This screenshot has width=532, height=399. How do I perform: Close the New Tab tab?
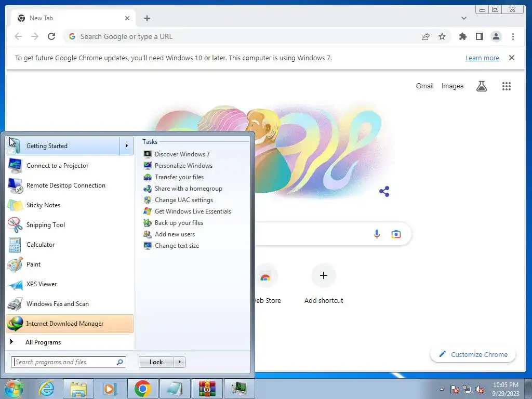[127, 18]
